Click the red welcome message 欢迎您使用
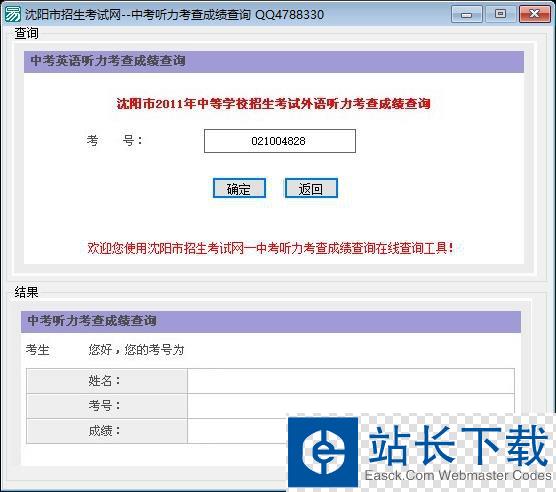This screenshot has height=492, width=556. [271, 248]
